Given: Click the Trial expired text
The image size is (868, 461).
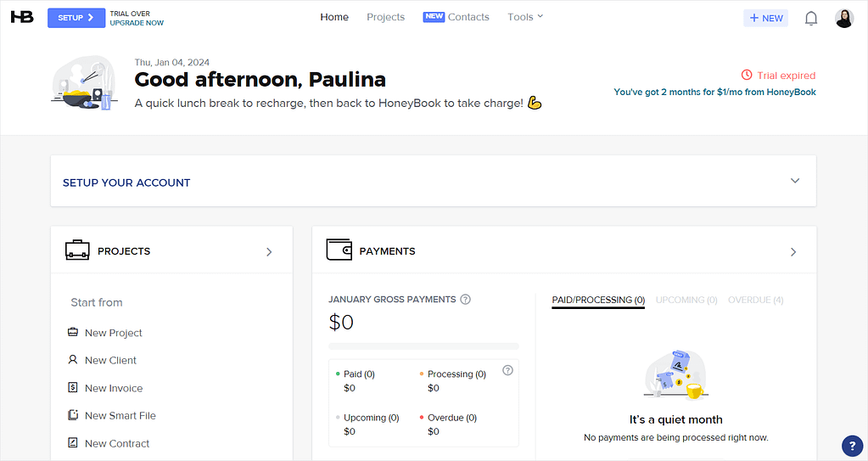Looking at the screenshot, I should (x=786, y=76).
